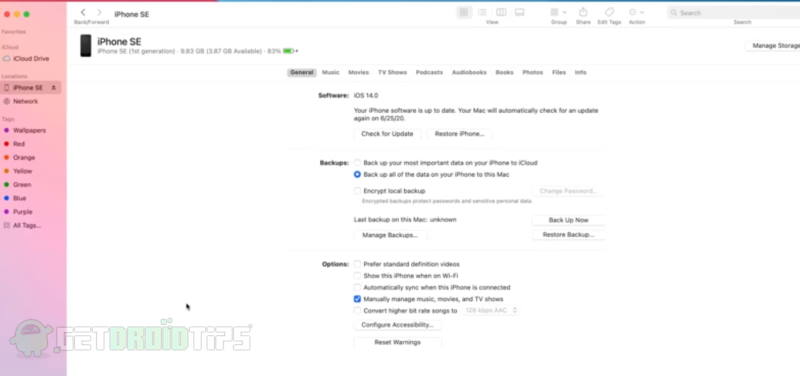Viewport: 800px width, 376px height.
Task: Select back up to iCloud option
Action: coord(357,163)
